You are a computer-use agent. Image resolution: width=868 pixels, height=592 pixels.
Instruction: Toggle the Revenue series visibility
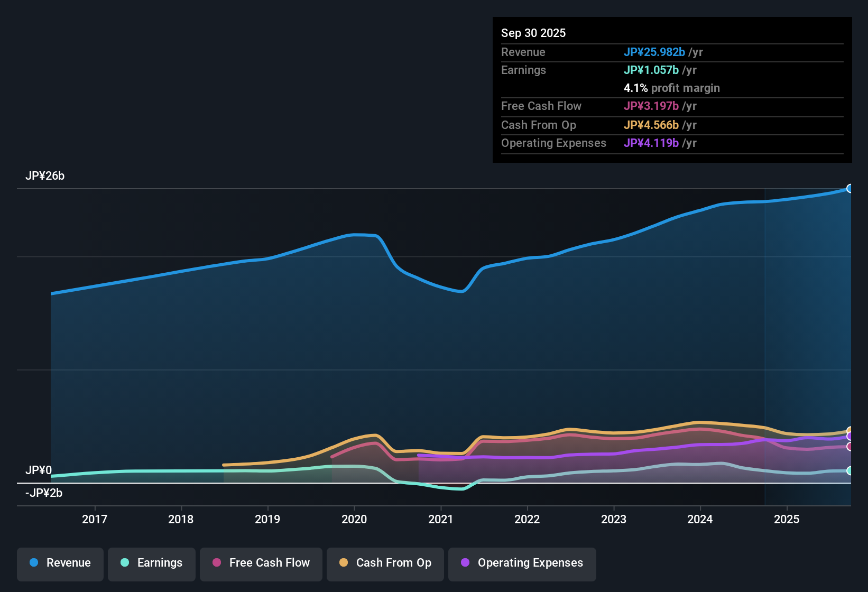pos(60,563)
